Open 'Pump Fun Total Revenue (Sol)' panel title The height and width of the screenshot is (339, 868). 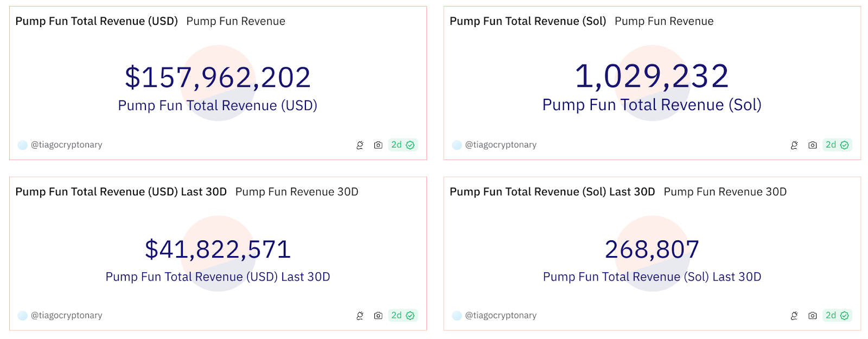(x=527, y=21)
